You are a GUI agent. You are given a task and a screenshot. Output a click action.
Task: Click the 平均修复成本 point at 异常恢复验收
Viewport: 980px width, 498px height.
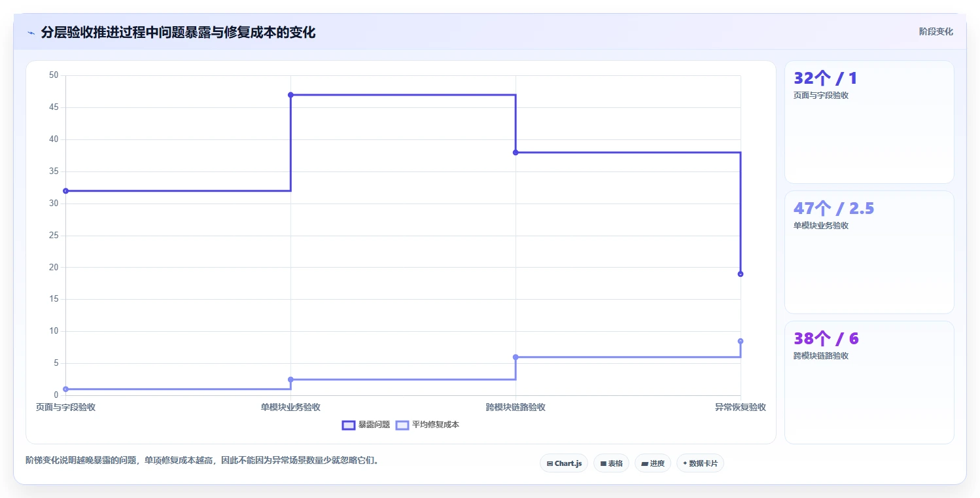click(741, 341)
